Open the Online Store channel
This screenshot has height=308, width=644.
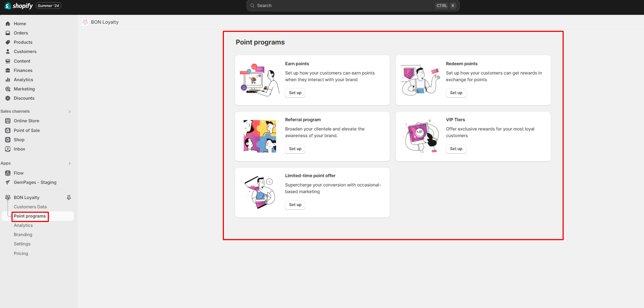pos(26,121)
